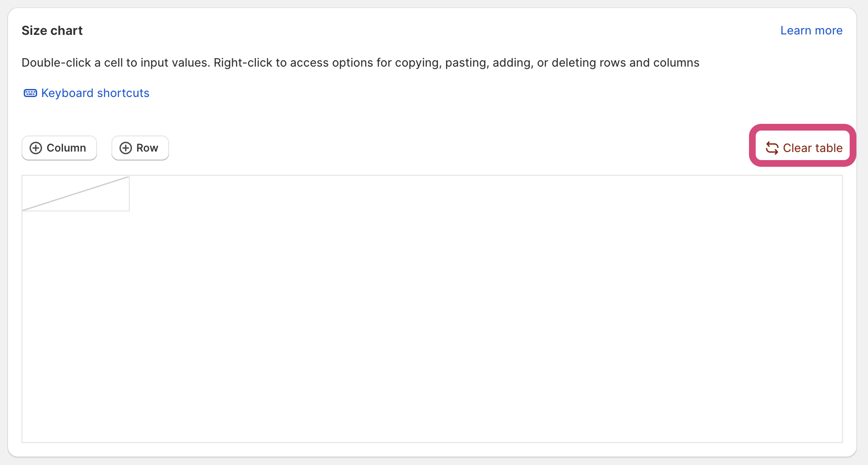Viewport: 868px width, 465px height.
Task: Click the "Column" text label
Action: click(66, 148)
